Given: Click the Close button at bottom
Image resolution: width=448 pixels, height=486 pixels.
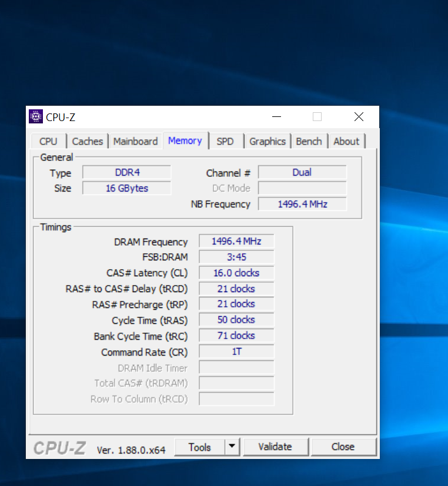Looking at the screenshot, I should click(x=343, y=447).
